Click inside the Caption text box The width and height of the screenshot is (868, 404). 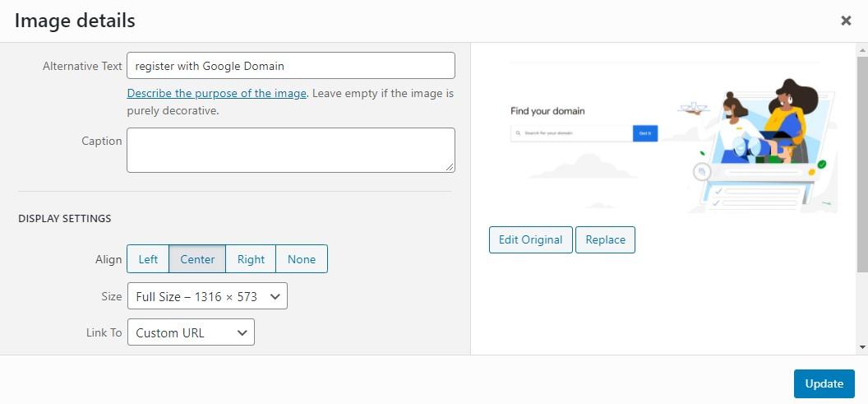click(x=291, y=151)
